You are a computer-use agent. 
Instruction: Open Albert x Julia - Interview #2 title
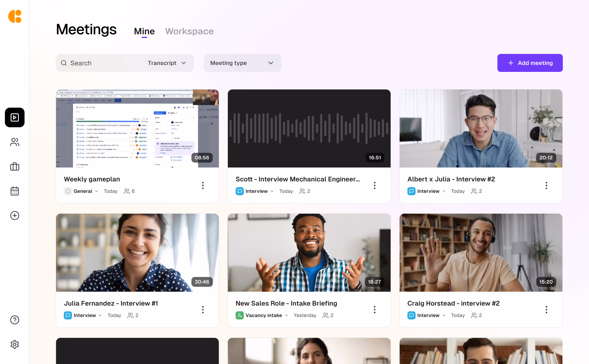click(451, 179)
